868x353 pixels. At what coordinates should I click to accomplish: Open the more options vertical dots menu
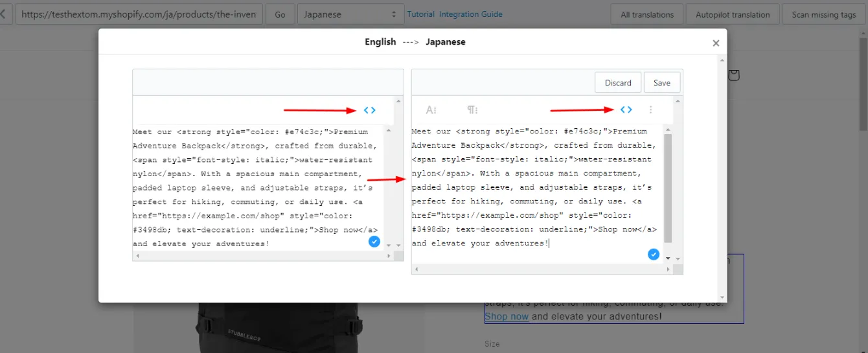point(651,110)
